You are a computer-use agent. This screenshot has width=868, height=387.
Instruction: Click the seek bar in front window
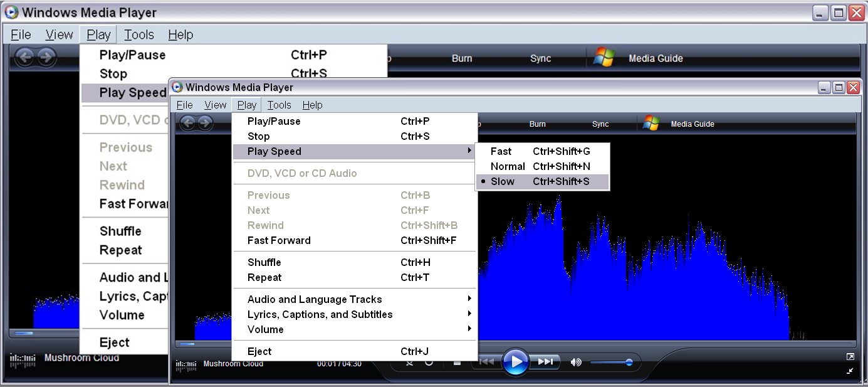(514, 344)
